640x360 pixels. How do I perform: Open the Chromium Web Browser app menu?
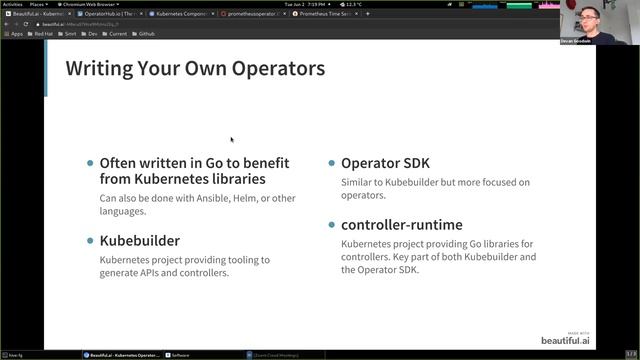click(88, 4)
